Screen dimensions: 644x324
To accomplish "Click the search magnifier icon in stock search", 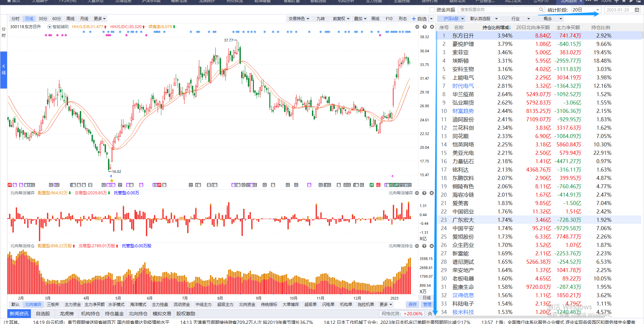I will pyautogui.click(x=541, y=10).
